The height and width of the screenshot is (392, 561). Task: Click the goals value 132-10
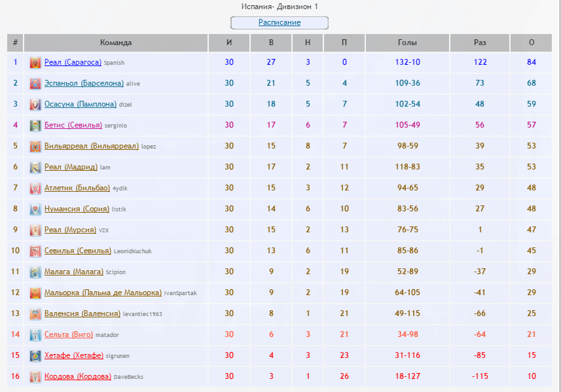pyautogui.click(x=408, y=62)
